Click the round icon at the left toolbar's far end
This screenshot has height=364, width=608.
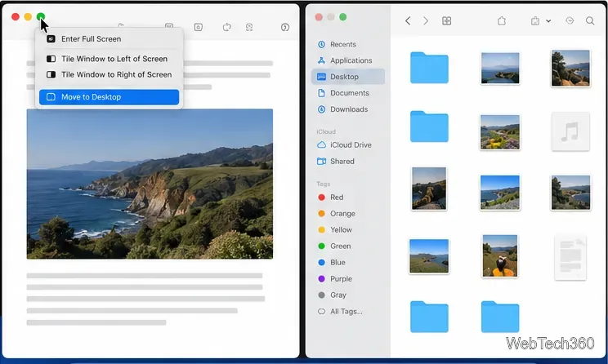click(285, 27)
